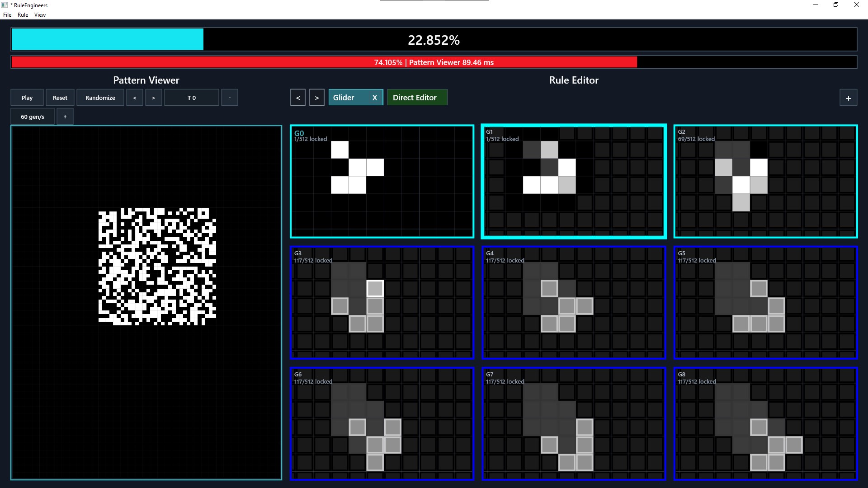Go to previous rule tab with left arrow
The image size is (868, 488).
tap(298, 98)
